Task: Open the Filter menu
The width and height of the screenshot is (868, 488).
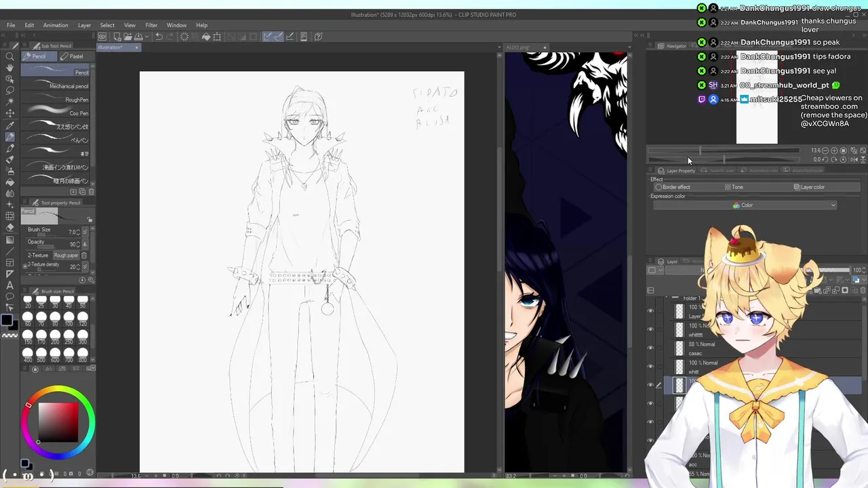Action: pos(151,25)
